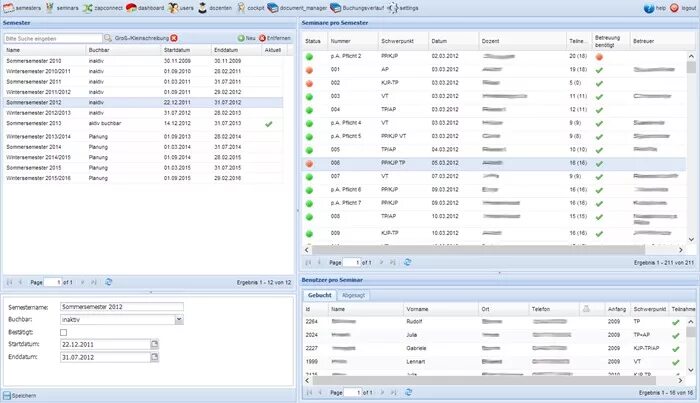
Task: Select seminar p.A. Pflicht 7 row
Action: click(x=494, y=203)
